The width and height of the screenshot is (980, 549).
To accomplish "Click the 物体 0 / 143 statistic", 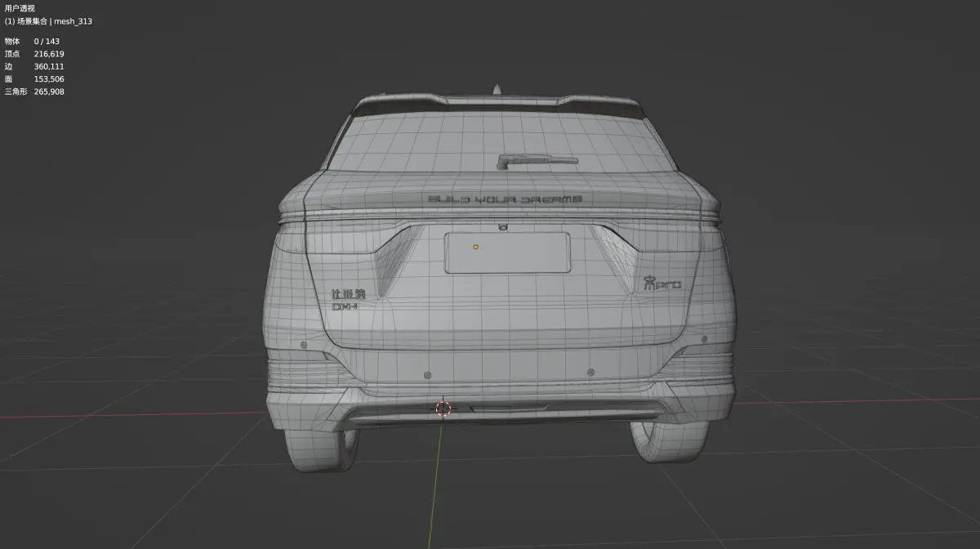I will coord(32,41).
